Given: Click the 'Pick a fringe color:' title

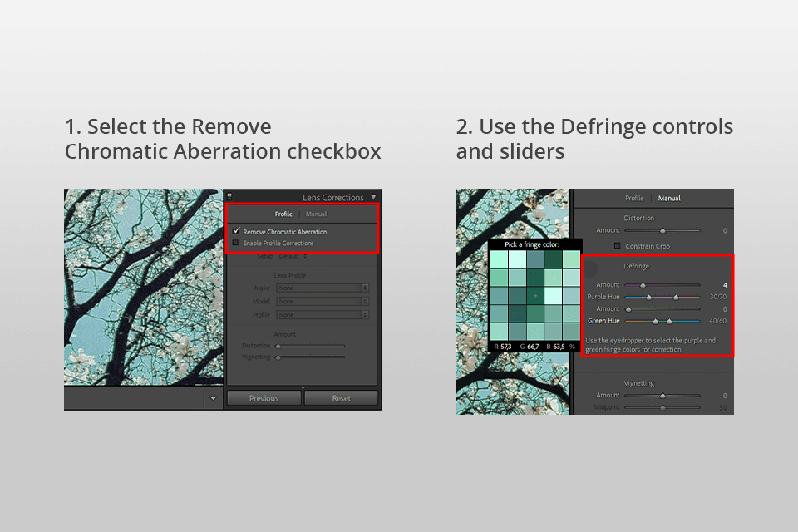Looking at the screenshot, I should (x=532, y=244).
